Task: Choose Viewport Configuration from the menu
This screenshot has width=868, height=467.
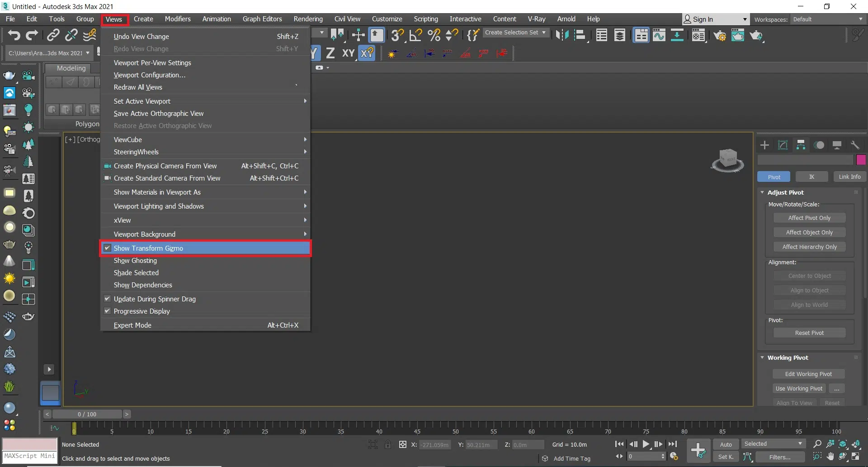Action: pos(149,75)
